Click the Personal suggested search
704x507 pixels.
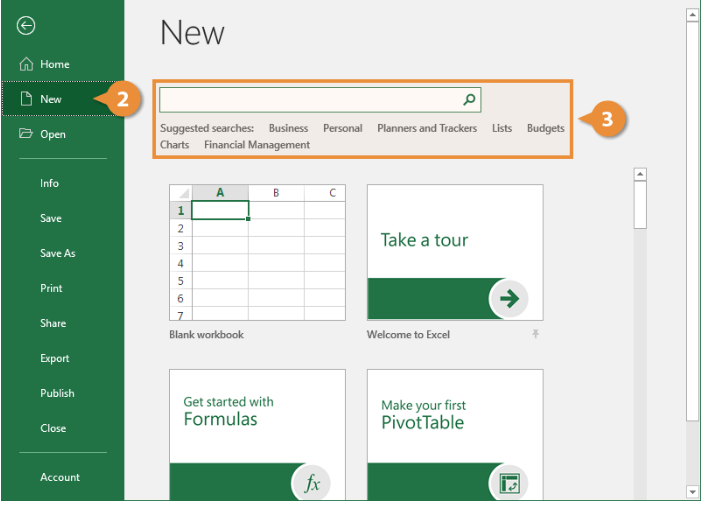tap(343, 128)
